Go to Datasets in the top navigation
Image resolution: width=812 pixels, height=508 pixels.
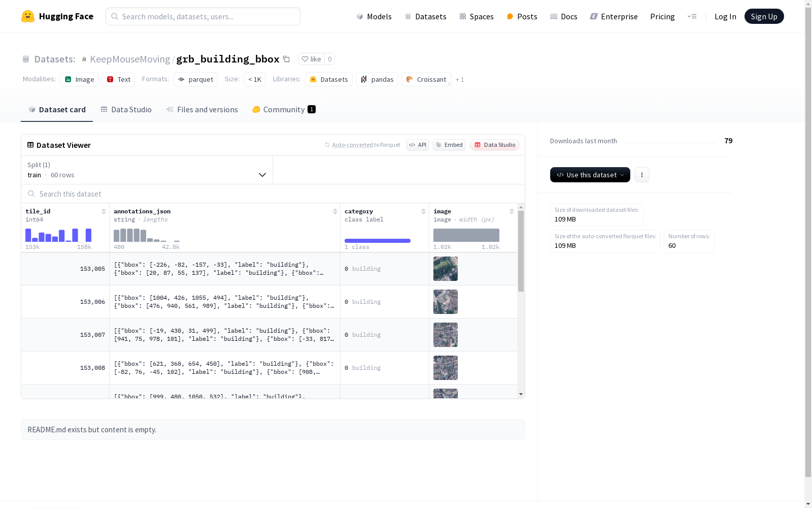tap(425, 16)
